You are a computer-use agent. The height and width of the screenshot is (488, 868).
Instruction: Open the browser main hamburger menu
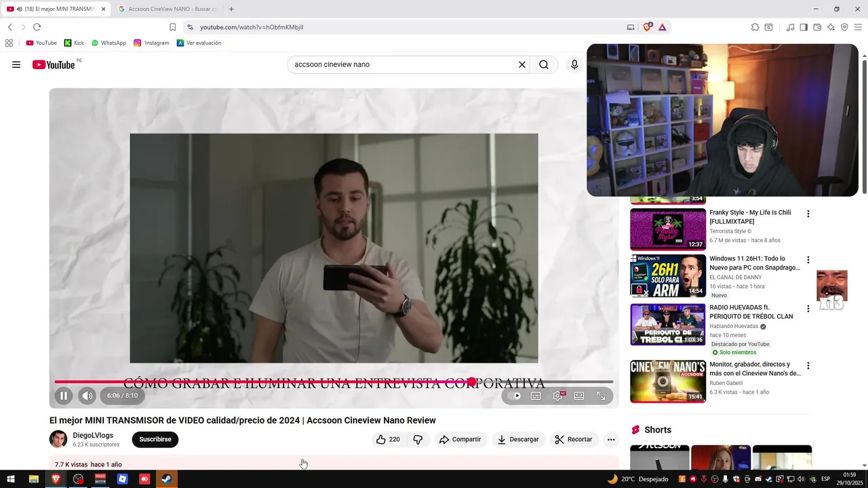click(x=858, y=27)
